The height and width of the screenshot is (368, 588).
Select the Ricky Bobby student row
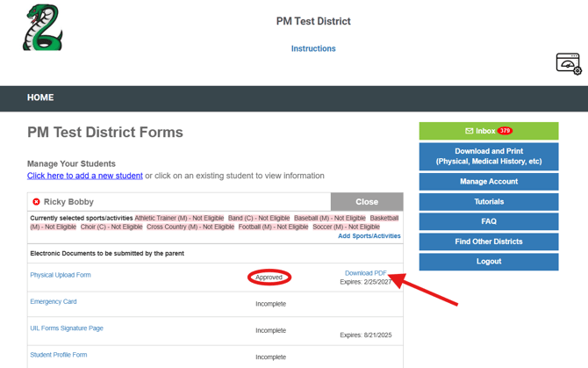[179, 202]
